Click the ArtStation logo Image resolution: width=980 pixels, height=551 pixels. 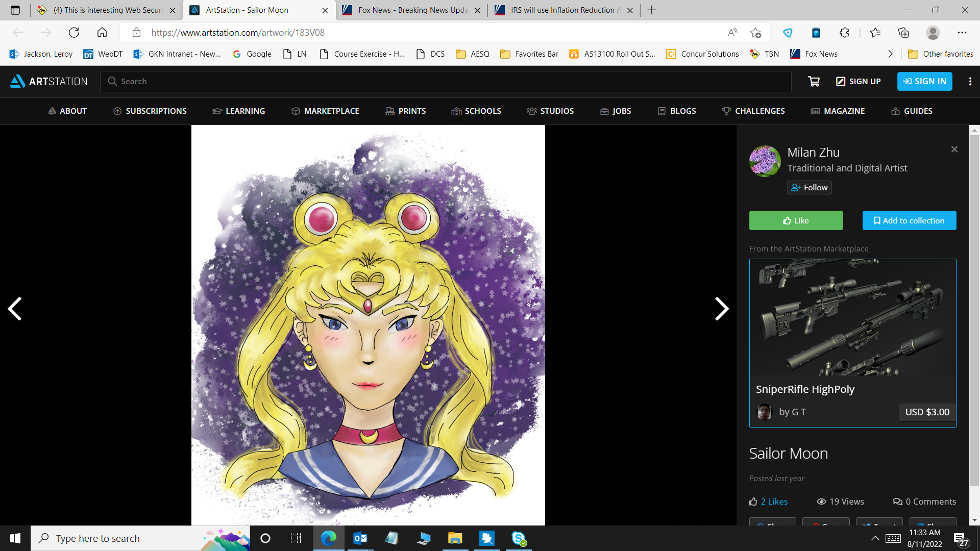point(49,81)
